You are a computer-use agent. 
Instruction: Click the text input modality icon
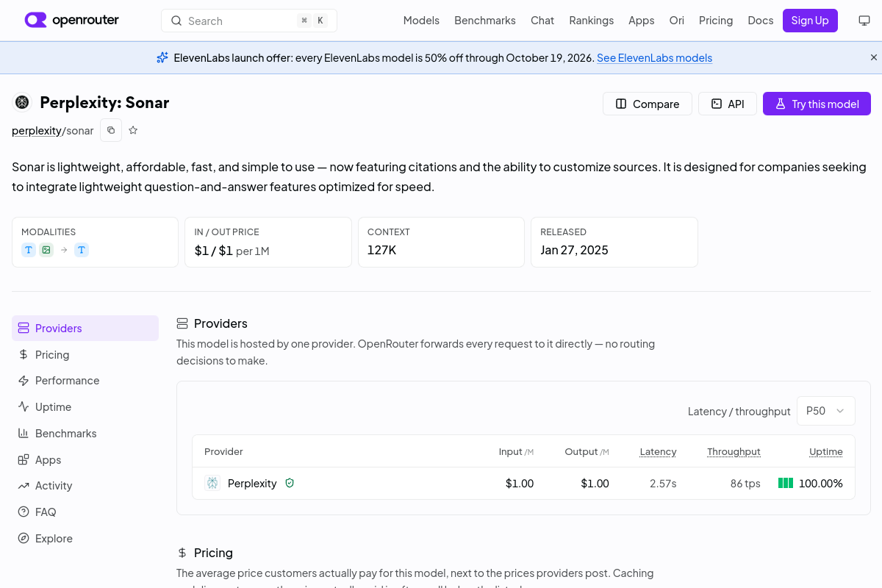29,250
